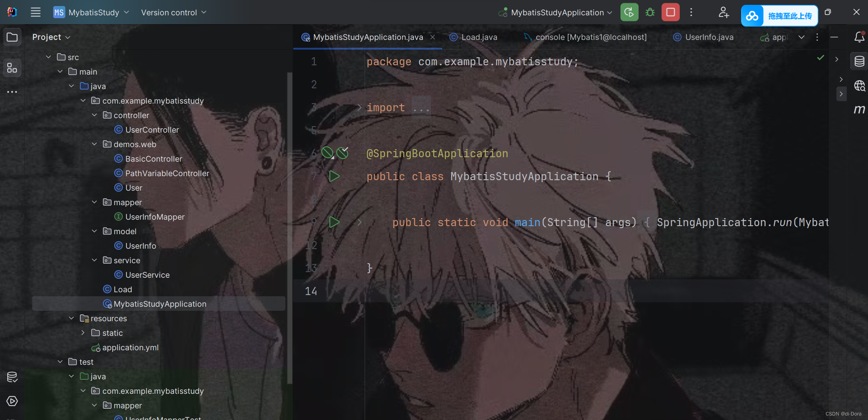Open the Services run icon at bottom left
868x420 pixels.
[12, 401]
